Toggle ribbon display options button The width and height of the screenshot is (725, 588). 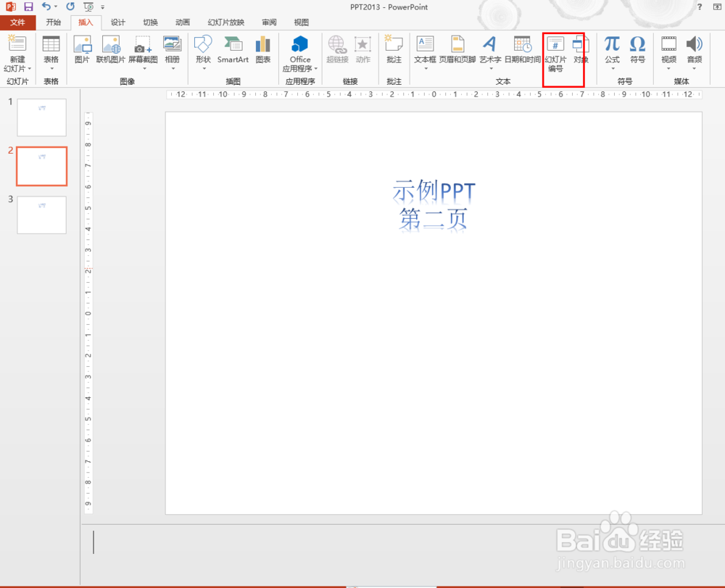pyautogui.click(x=717, y=7)
